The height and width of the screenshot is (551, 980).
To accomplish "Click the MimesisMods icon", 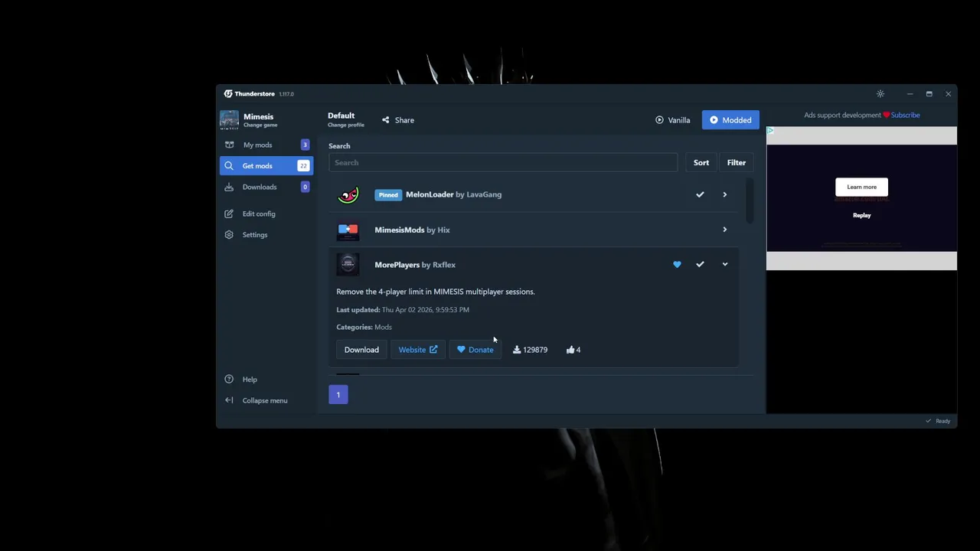I will [348, 230].
